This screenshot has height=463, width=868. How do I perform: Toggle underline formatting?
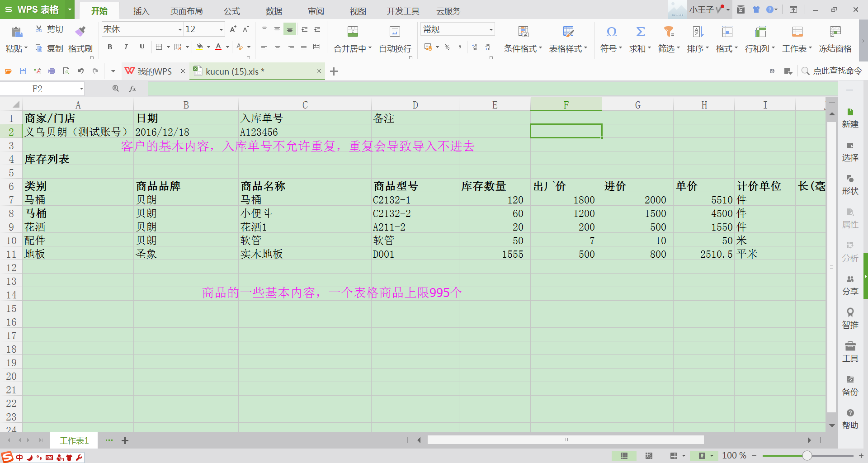[x=142, y=47]
